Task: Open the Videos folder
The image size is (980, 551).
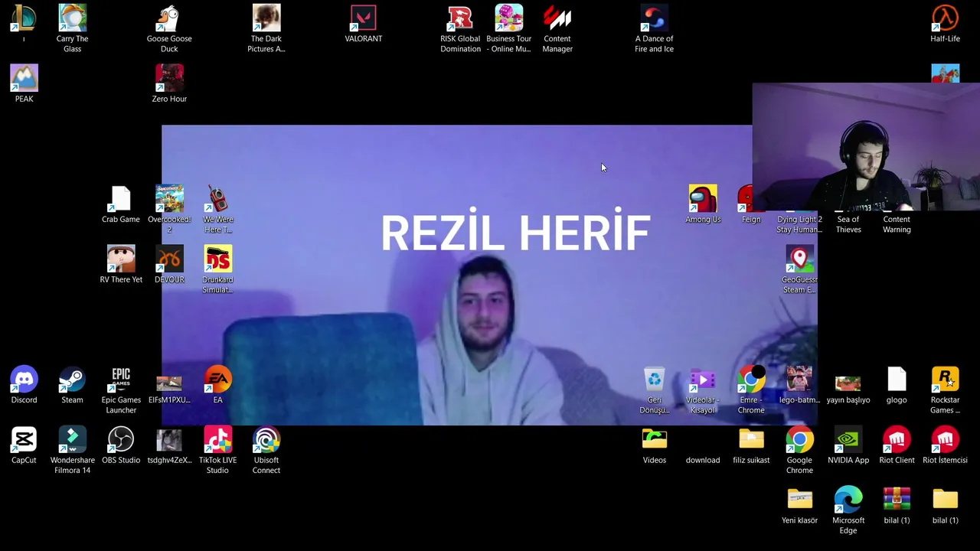Action: [x=654, y=440]
